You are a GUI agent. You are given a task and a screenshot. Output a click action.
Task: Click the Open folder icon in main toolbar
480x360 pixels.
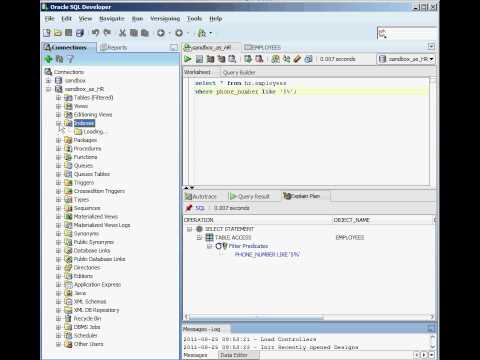click(x=58, y=33)
